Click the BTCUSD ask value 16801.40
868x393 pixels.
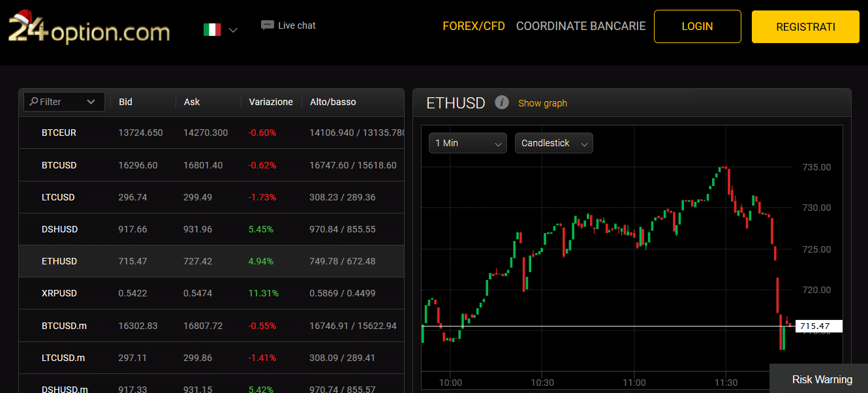pos(203,165)
